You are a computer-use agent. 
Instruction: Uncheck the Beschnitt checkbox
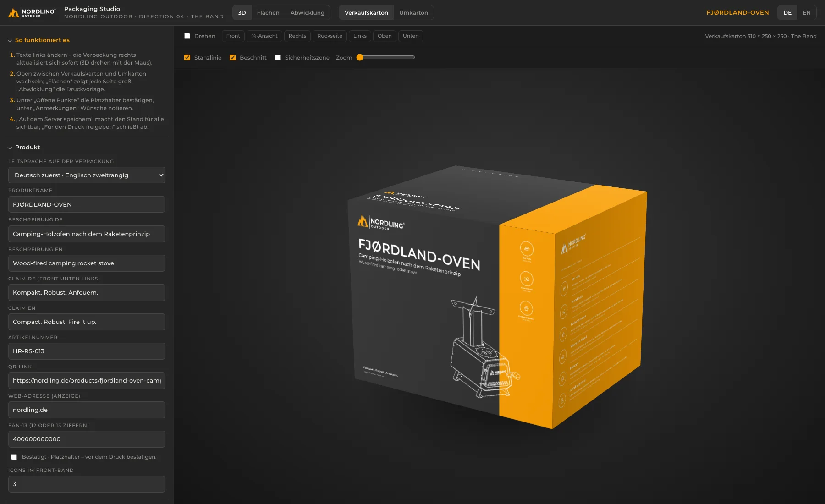[232, 58]
